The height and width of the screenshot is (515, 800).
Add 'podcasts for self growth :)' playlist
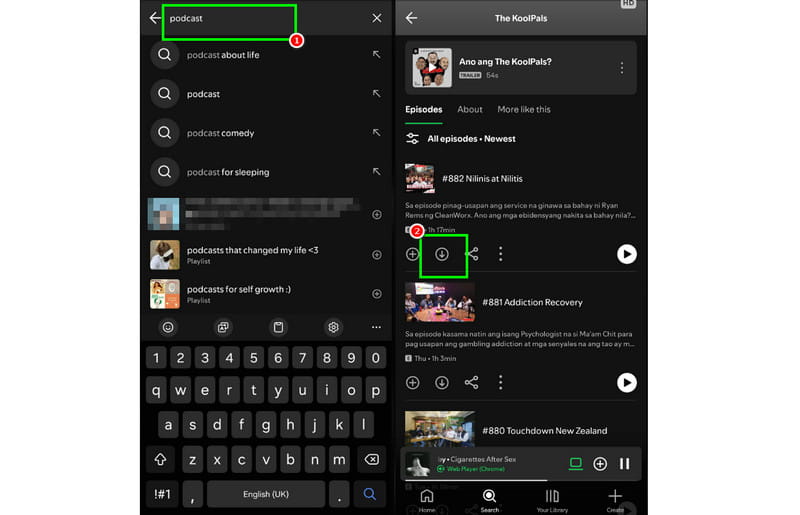pos(376,294)
